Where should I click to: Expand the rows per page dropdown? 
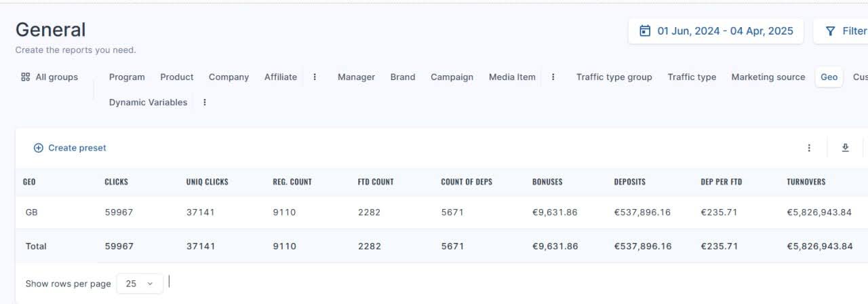click(140, 284)
